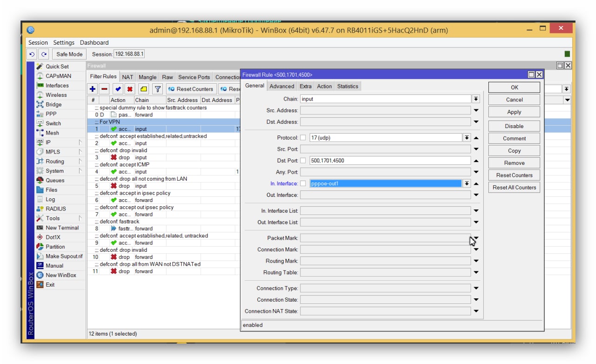Switch to Statistics tab in rule dialog

(x=347, y=86)
